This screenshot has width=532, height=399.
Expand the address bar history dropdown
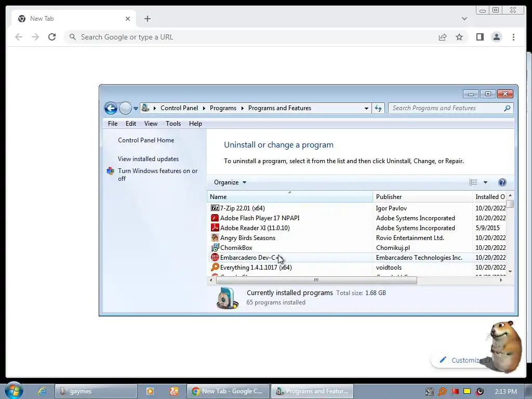click(366, 108)
